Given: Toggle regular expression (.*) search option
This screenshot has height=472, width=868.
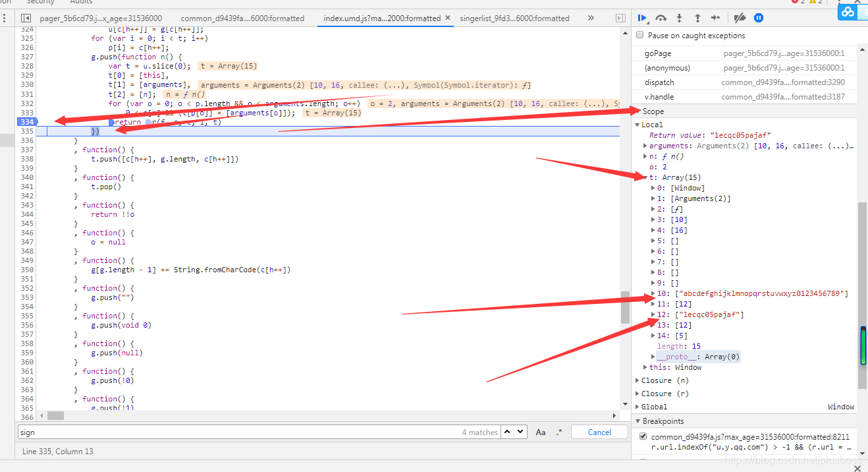Looking at the screenshot, I should pyautogui.click(x=559, y=432).
